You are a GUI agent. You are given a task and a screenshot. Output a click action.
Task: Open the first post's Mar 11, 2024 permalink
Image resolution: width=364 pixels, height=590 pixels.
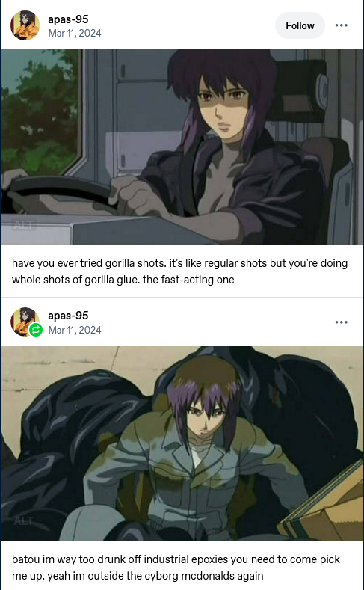(x=75, y=33)
